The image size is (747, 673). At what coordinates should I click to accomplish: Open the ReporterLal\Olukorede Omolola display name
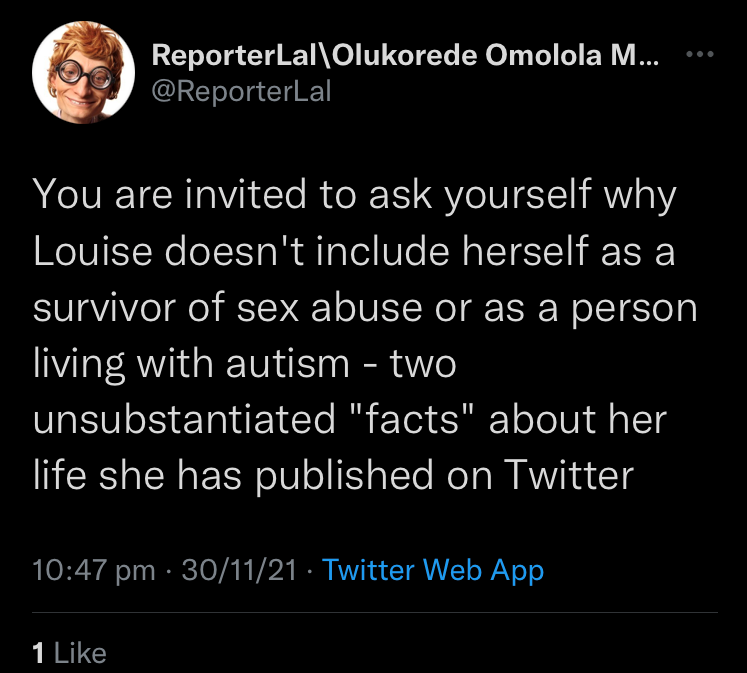[404, 57]
